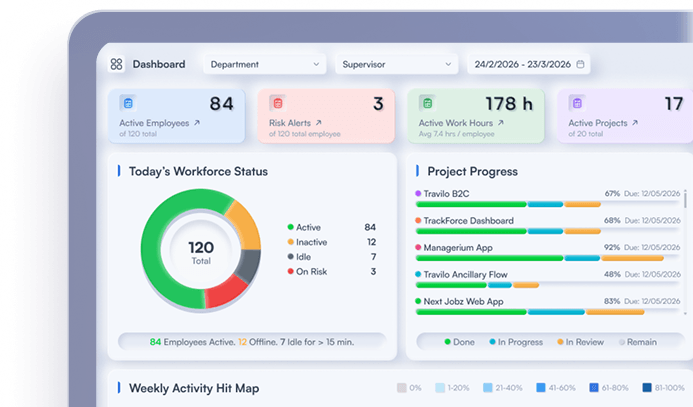Click the Active legend label

click(x=308, y=227)
